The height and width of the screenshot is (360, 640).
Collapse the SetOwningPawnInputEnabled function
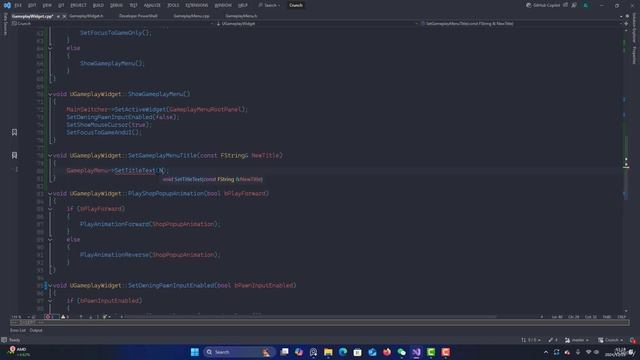50,286
